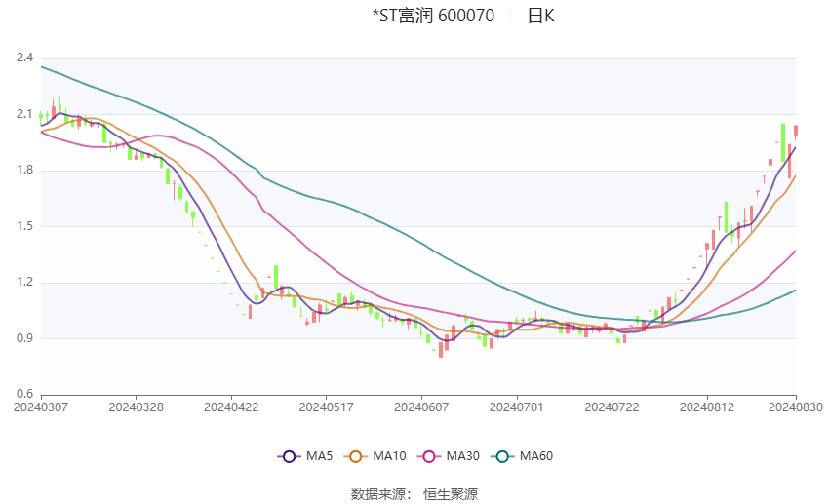Click the 2.1 y-axis label
This screenshot has width=829, height=504.
[x=24, y=114]
